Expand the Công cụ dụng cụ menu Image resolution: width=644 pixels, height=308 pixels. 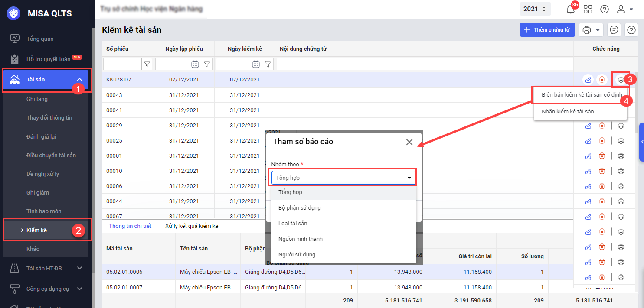[x=79, y=289]
